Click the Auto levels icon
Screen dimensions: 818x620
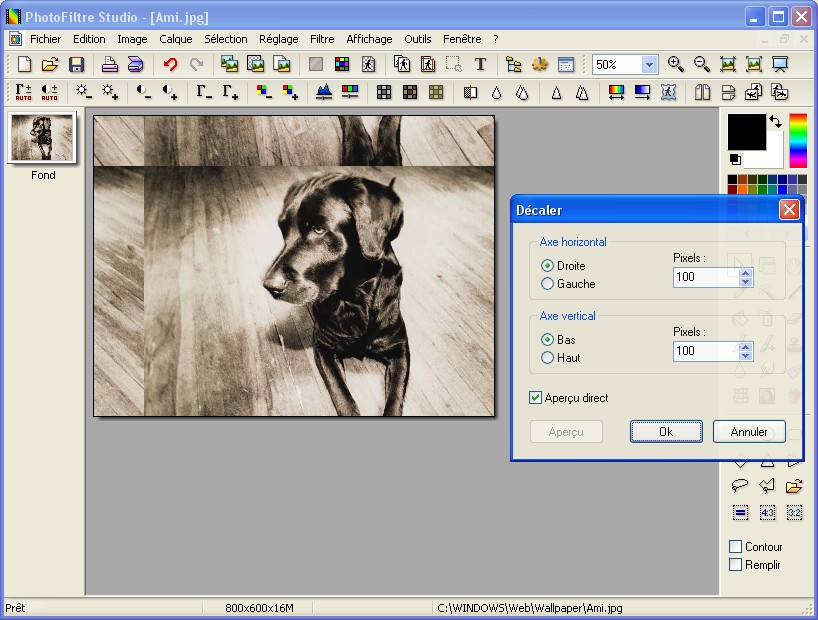coord(23,93)
